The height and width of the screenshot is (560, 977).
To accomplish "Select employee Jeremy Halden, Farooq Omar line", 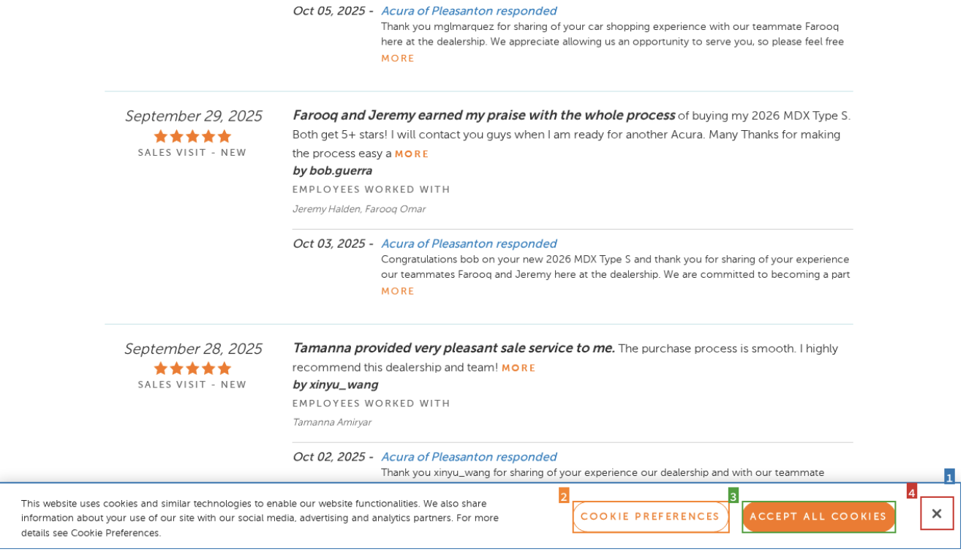I will click(358, 210).
